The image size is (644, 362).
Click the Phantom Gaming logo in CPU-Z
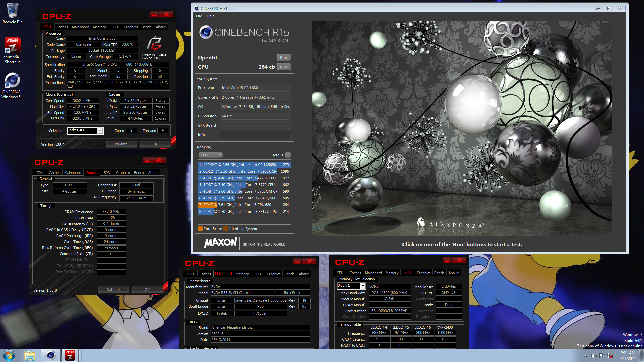click(154, 47)
